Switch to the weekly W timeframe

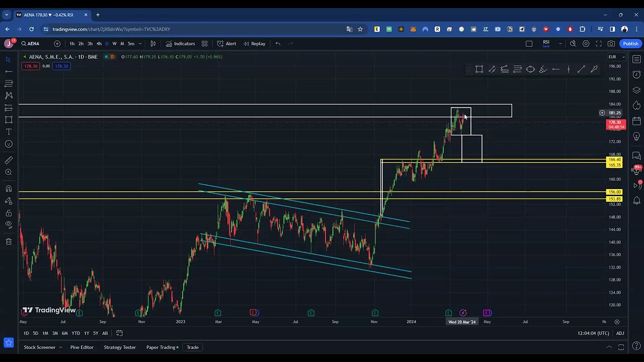114,44
